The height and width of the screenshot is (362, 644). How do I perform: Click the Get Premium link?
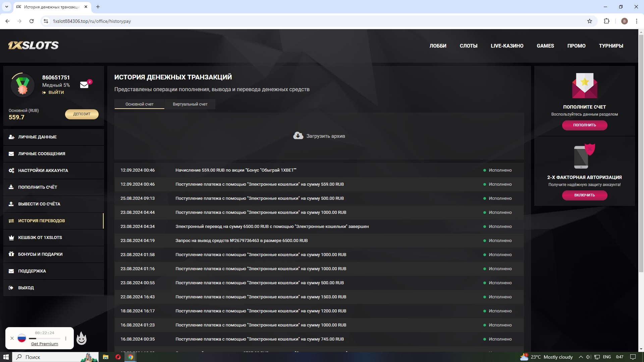pos(44,344)
